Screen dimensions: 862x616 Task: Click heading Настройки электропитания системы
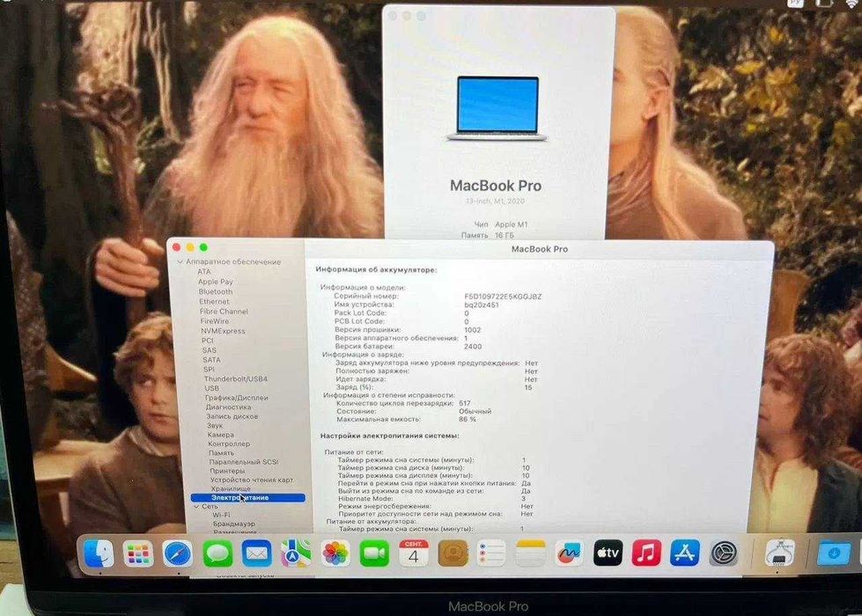click(390, 436)
